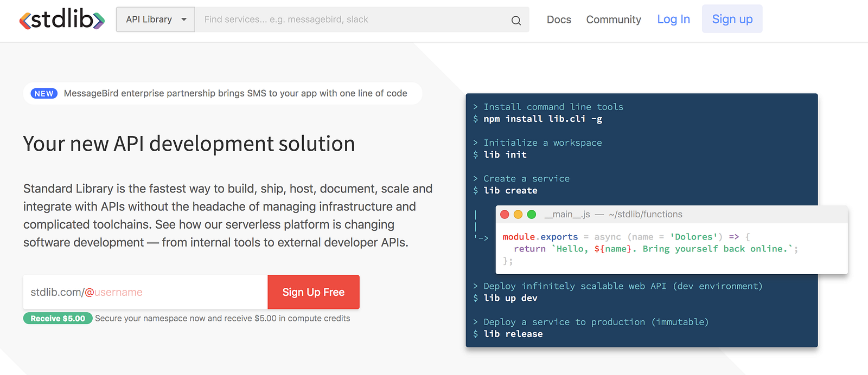
Task: Go to the Community page
Action: click(x=614, y=20)
